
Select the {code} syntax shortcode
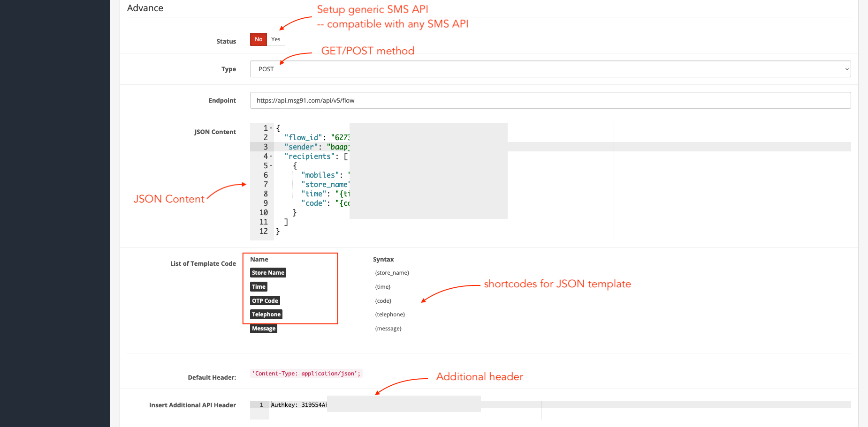pos(383,300)
